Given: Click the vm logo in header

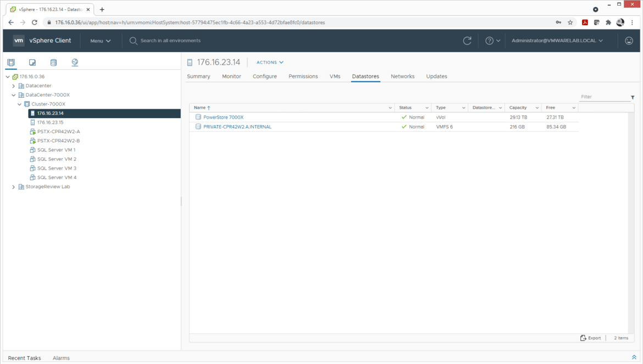Looking at the screenshot, I should 19,41.
